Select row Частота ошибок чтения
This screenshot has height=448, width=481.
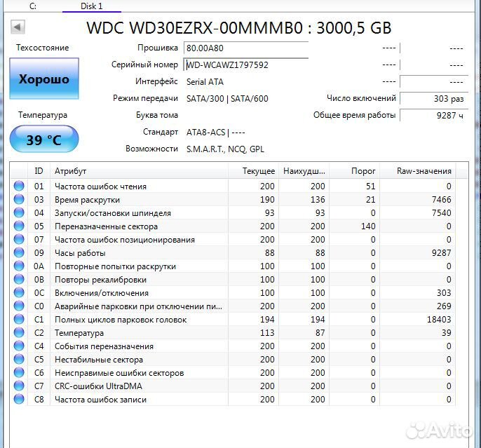(233, 186)
